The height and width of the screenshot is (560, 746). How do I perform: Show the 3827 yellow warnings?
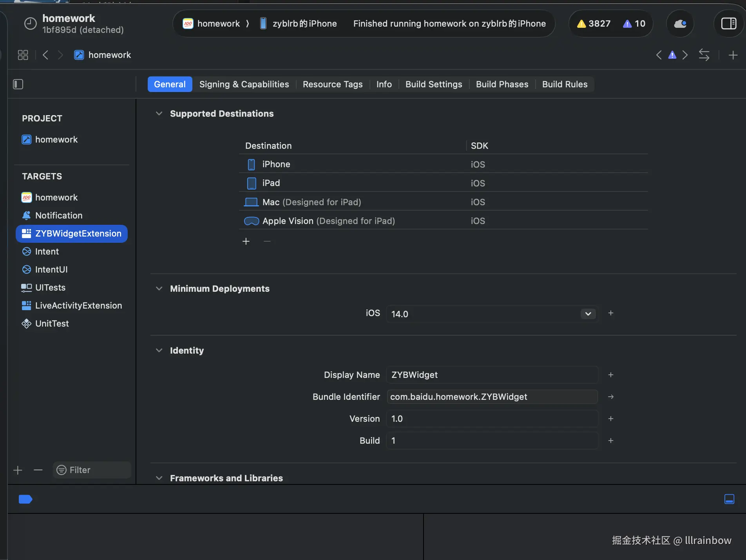point(594,23)
